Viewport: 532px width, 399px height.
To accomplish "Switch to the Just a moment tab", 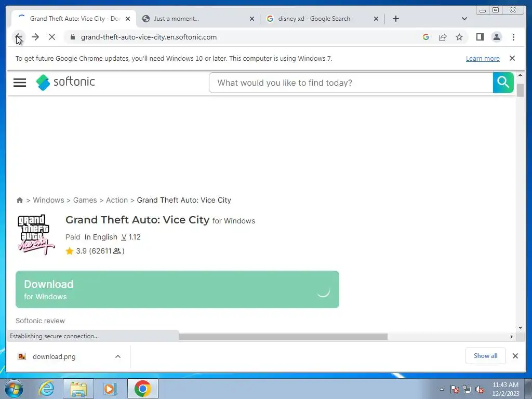I will (x=198, y=19).
